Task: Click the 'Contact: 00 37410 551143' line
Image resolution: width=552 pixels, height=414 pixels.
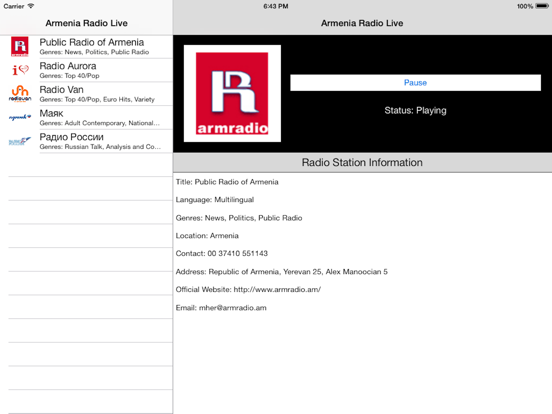Action: point(222,253)
